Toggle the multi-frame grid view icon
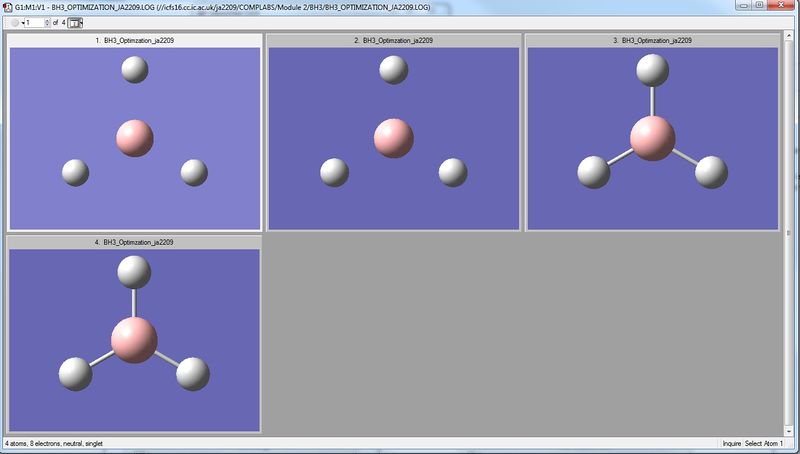 (x=73, y=22)
